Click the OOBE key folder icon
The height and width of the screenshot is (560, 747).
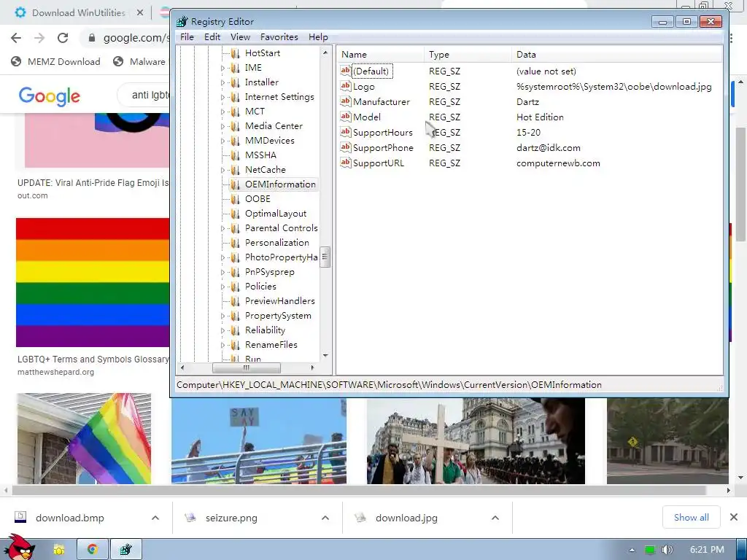click(236, 198)
